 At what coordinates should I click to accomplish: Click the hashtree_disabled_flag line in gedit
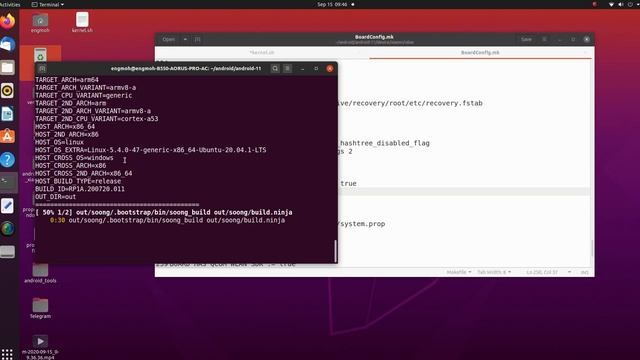[x=384, y=143]
